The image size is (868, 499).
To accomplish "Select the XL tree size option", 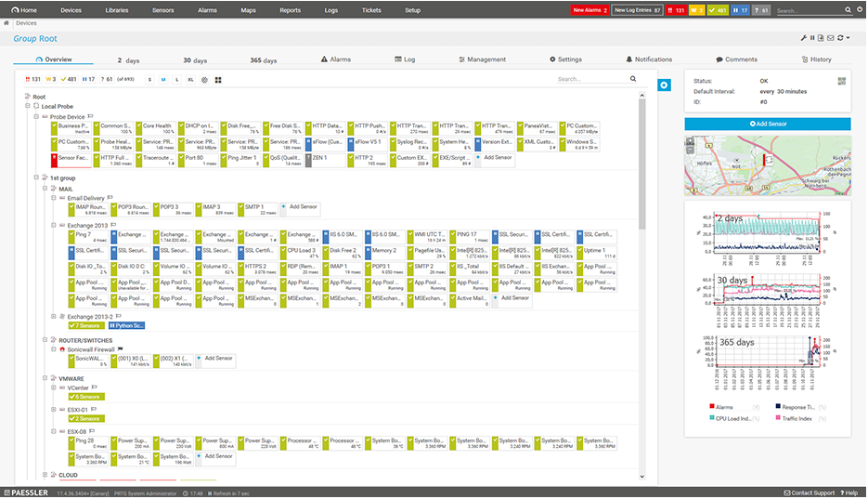I will (190, 80).
